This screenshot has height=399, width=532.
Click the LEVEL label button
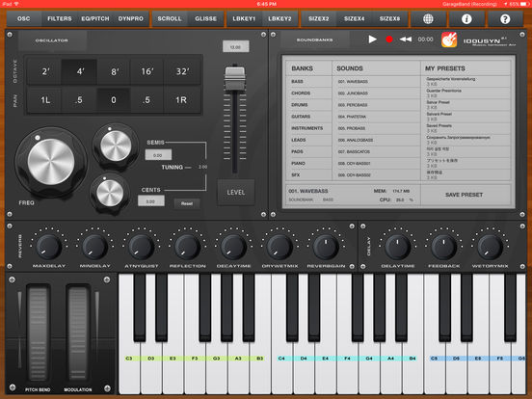click(236, 193)
